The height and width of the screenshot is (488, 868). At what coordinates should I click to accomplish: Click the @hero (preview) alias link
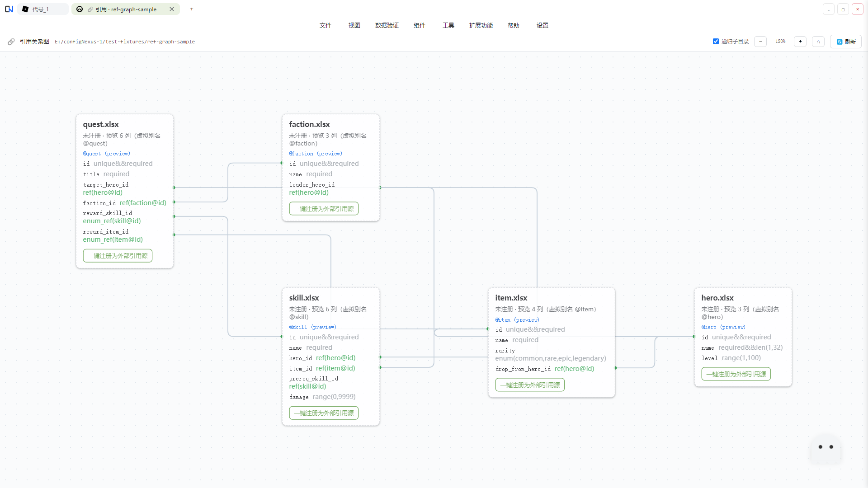click(x=723, y=327)
